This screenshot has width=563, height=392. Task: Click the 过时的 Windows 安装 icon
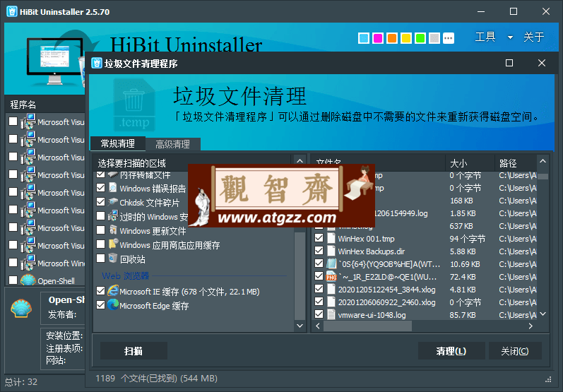113,215
